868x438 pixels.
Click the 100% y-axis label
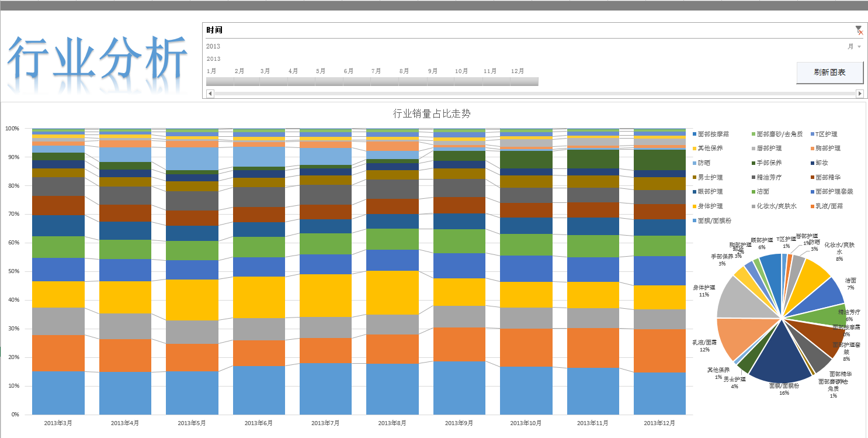click(12, 128)
